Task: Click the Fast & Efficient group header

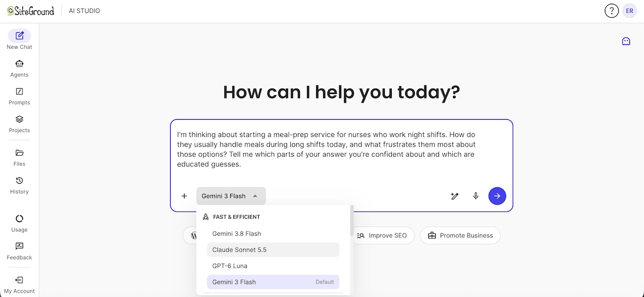Action: (x=231, y=217)
